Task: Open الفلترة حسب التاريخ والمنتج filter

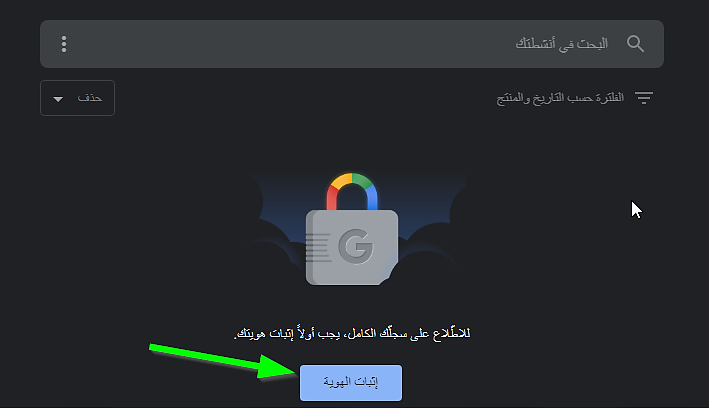Action: pyautogui.click(x=560, y=98)
